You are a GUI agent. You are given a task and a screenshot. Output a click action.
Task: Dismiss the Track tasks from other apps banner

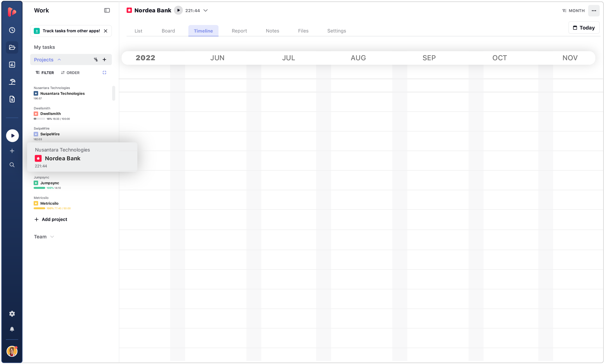(106, 31)
